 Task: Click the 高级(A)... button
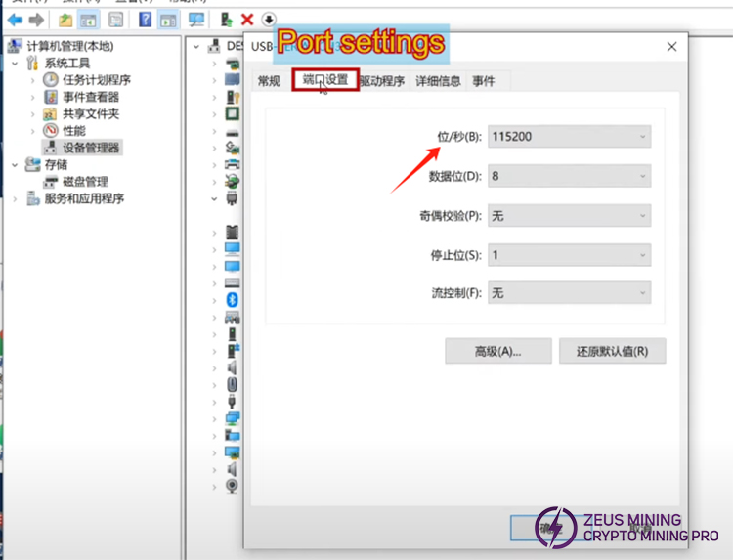[497, 351]
